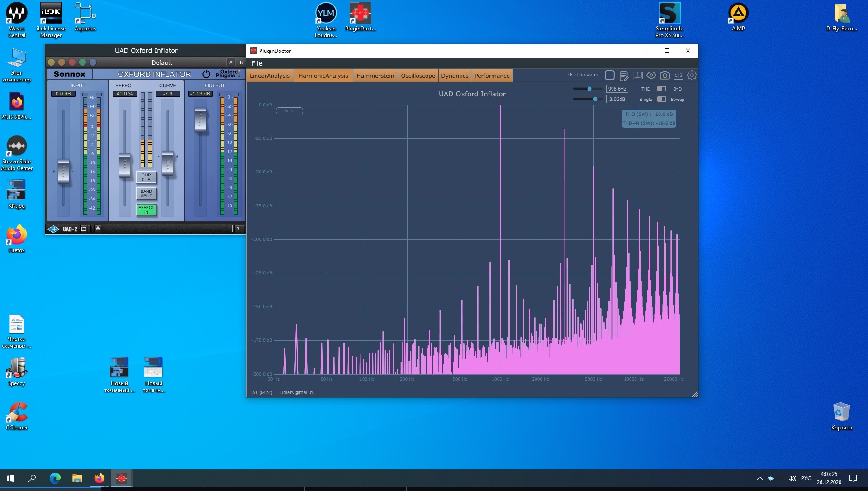The height and width of the screenshot is (491, 868).
Task: Click the Universal Audio logo in UAD toolbar
Action: point(53,229)
